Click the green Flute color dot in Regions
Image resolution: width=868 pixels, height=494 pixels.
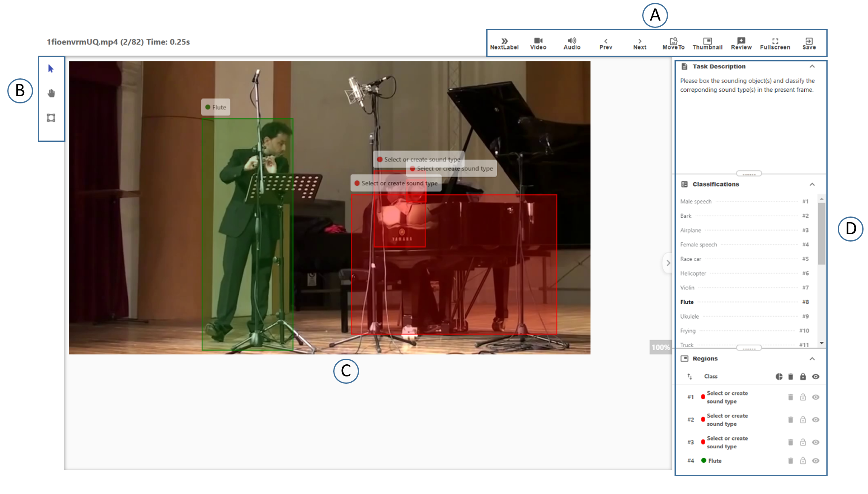click(x=704, y=460)
